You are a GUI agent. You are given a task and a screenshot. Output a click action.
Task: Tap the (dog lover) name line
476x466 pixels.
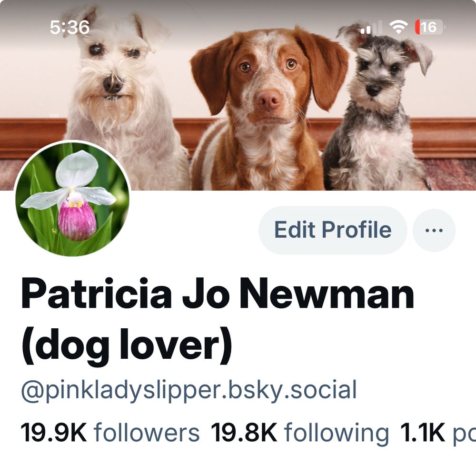pos(127,346)
